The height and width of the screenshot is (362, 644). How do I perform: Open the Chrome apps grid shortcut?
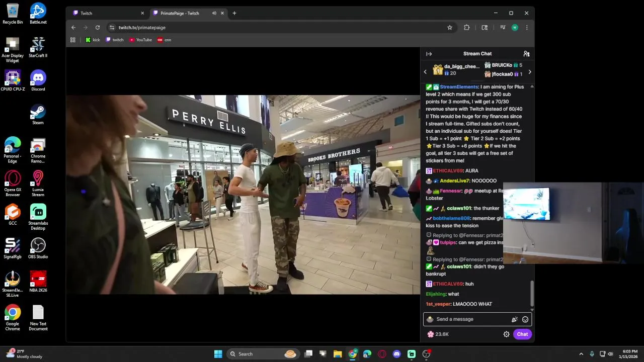pos(72,40)
